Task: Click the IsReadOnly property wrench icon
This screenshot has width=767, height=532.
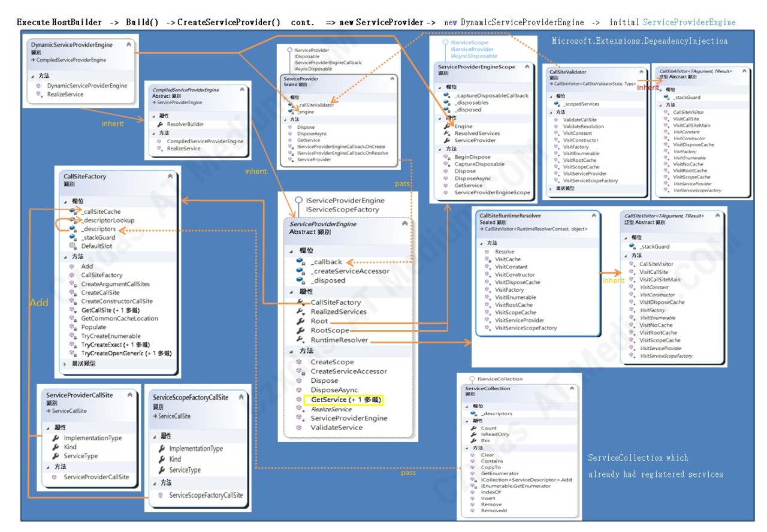Action: point(473,434)
